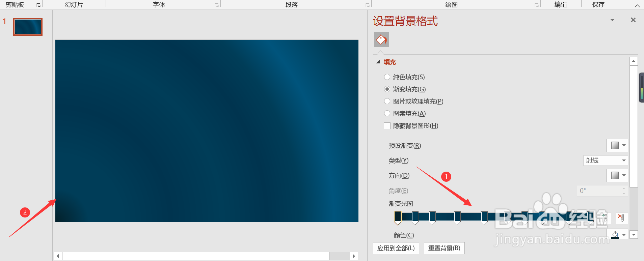The height and width of the screenshot is (261, 644).
Task: Click the add gradient stop icon
Action: click(605, 218)
